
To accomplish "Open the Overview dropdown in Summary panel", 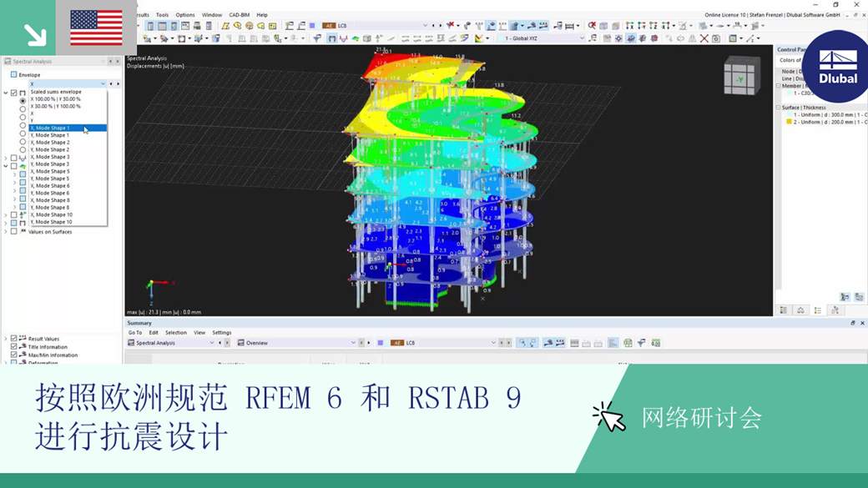I will click(x=353, y=343).
